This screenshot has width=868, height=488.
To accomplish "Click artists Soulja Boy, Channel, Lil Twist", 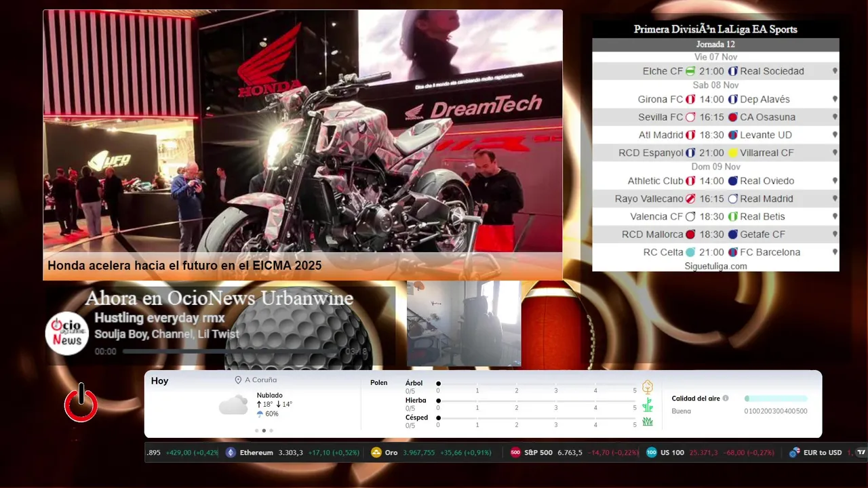I will pyautogui.click(x=167, y=334).
